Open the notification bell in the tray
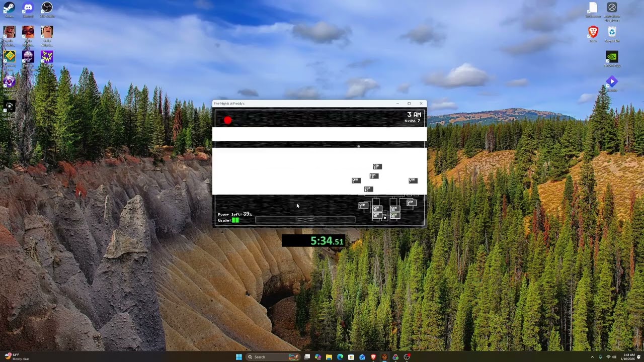644x362 pixels. (639, 357)
